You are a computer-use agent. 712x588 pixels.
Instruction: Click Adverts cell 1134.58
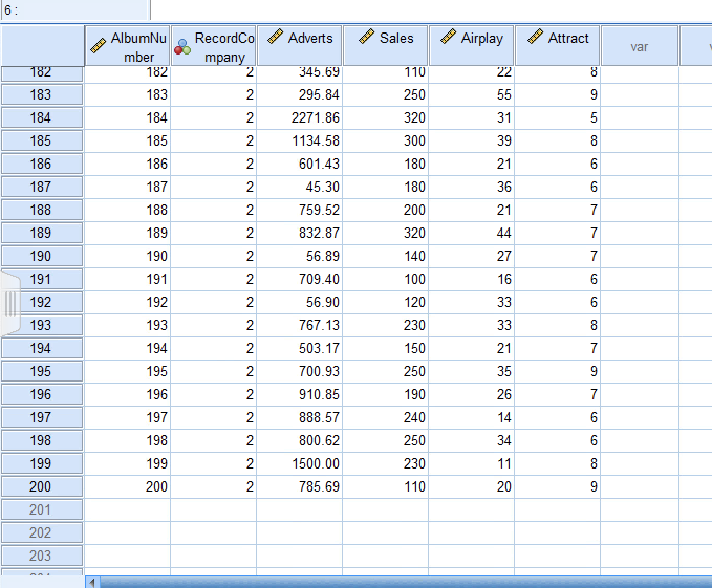[x=299, y=141]
